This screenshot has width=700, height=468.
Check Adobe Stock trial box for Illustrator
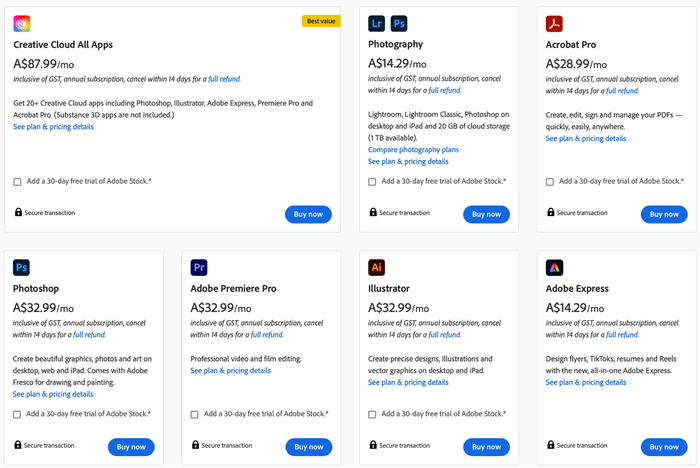tap(373, 414)
